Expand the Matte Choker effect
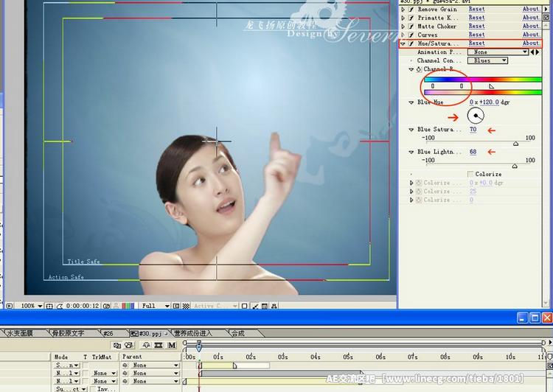Image resolution: width=553 pixels, height=392 pixels. click(403, 27)
